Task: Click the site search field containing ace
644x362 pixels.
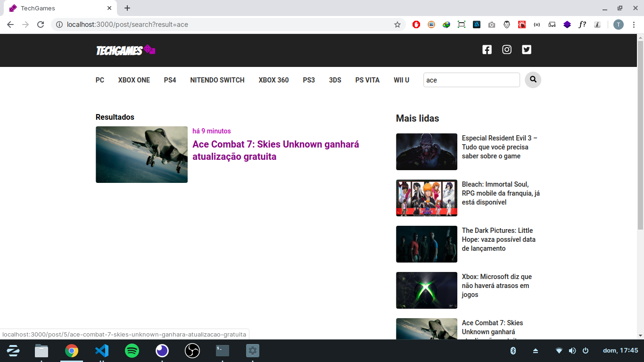Action: [471, 80]
